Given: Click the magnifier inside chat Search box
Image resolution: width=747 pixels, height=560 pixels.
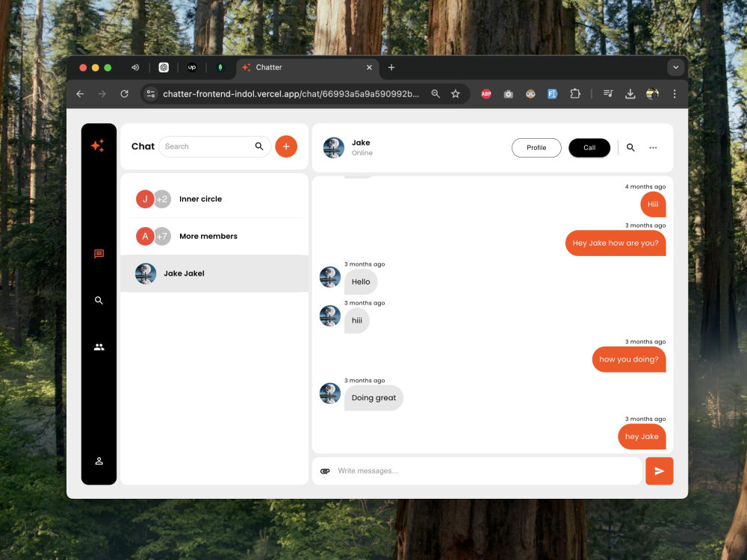Looking at the screenshot, I should 259,146.
